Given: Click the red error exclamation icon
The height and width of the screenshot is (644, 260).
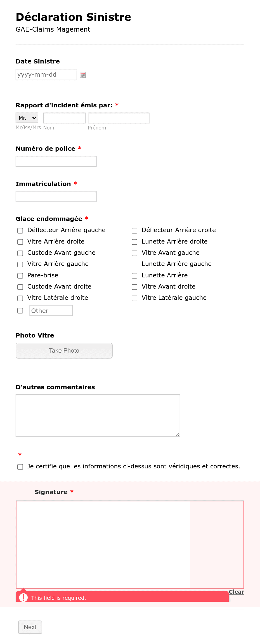Looking at the screenshot, I should point(23,598).
